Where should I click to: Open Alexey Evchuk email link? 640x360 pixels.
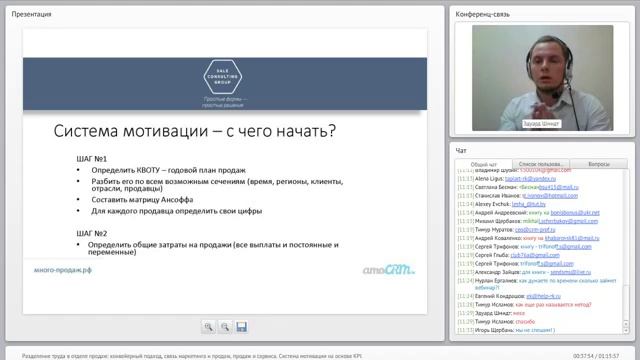(x=529, y=204)
